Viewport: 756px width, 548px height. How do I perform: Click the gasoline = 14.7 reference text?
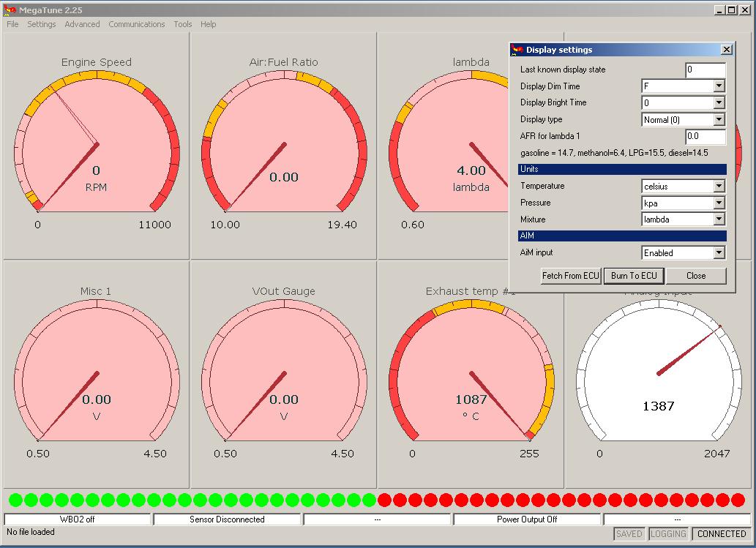[x=614, y=153]
